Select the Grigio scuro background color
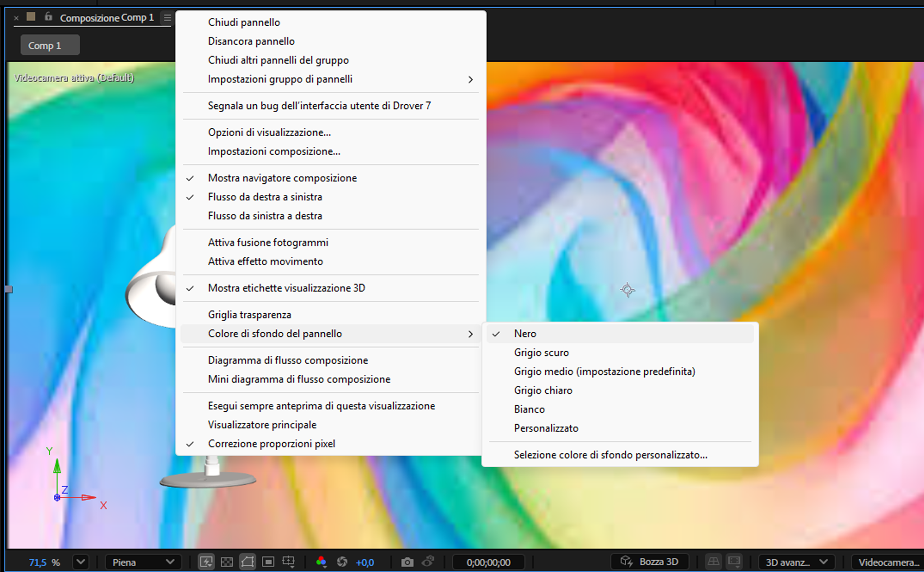Image resolution: width=924 pixels, height=572 pixels. point(541,353)
